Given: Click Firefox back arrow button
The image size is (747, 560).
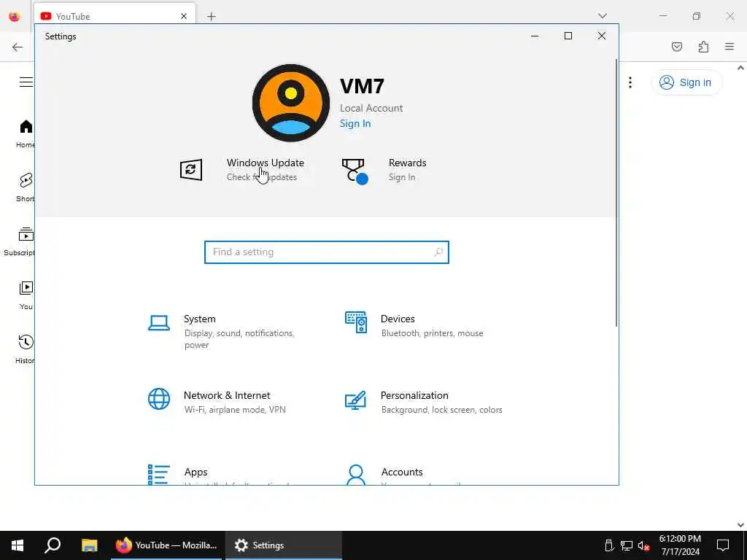Looking at the screenshot, I should [18, 47].
